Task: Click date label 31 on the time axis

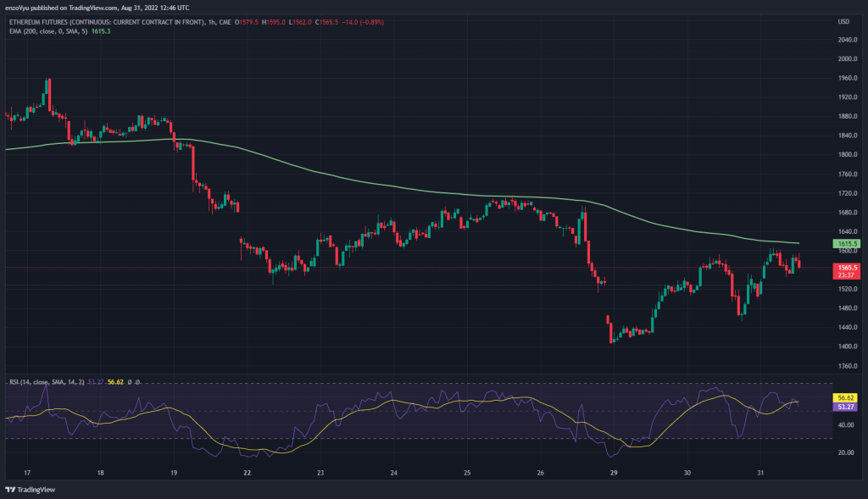Action: tap(760, 473)
